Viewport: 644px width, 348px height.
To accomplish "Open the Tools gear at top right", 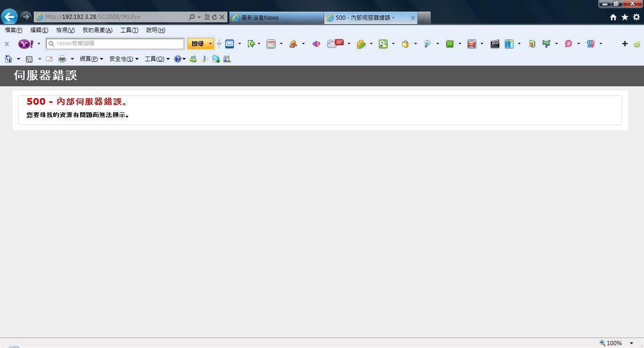I will pos(636,17).
